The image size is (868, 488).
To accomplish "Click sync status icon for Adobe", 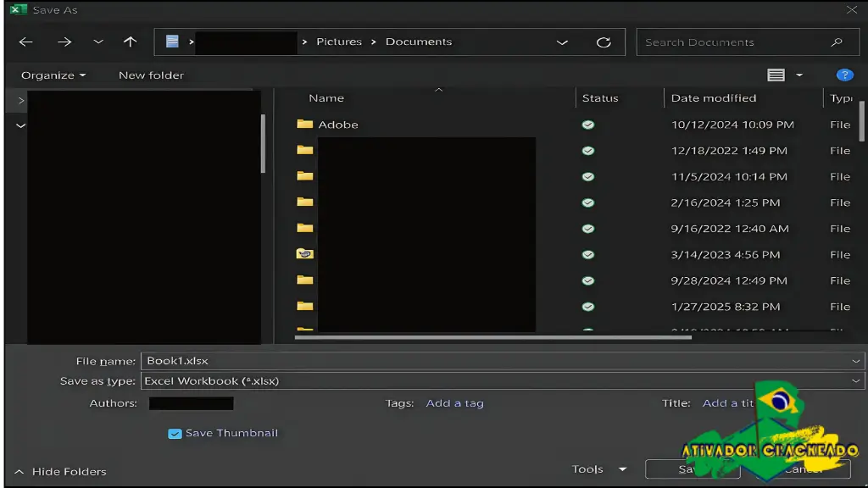I will 588,125.
